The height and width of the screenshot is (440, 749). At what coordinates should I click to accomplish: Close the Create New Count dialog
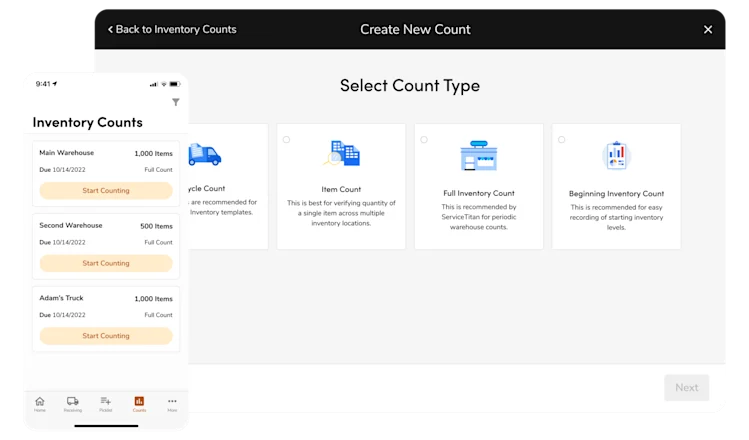[708, 30]
